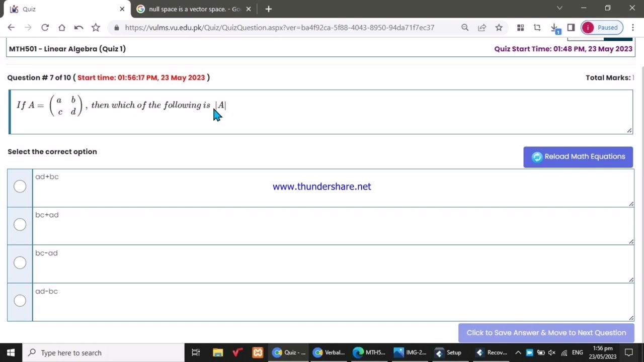Image resolution: width=644 pixels, height=362 pixels.
Task: Open the browser three-dot menu
Action: pos(633,28)
